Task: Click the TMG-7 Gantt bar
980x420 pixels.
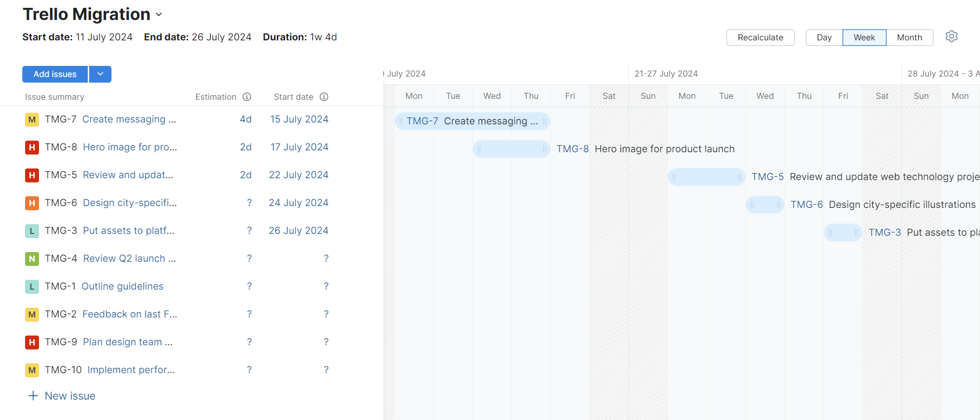Action: pyautogui.click(x=472, y=121)
